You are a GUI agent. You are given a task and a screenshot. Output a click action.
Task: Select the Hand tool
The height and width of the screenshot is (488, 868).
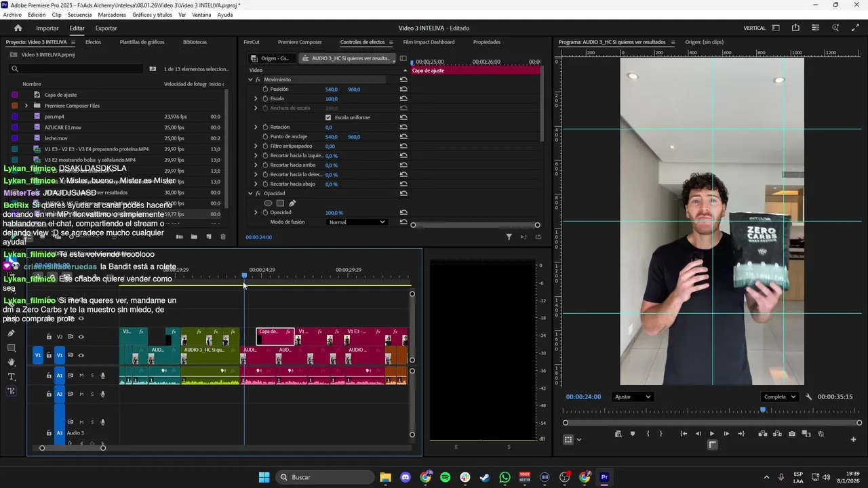[x=11, y=362]
